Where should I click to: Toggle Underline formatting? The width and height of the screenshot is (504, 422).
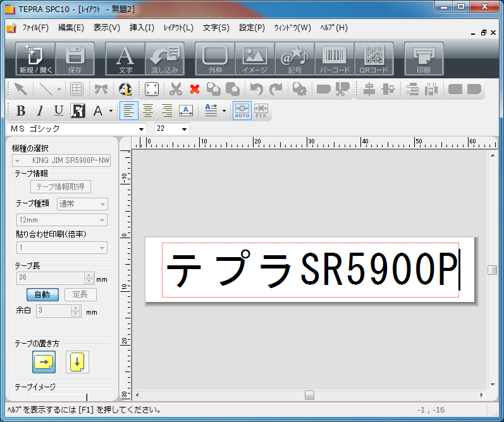(59, 111)
